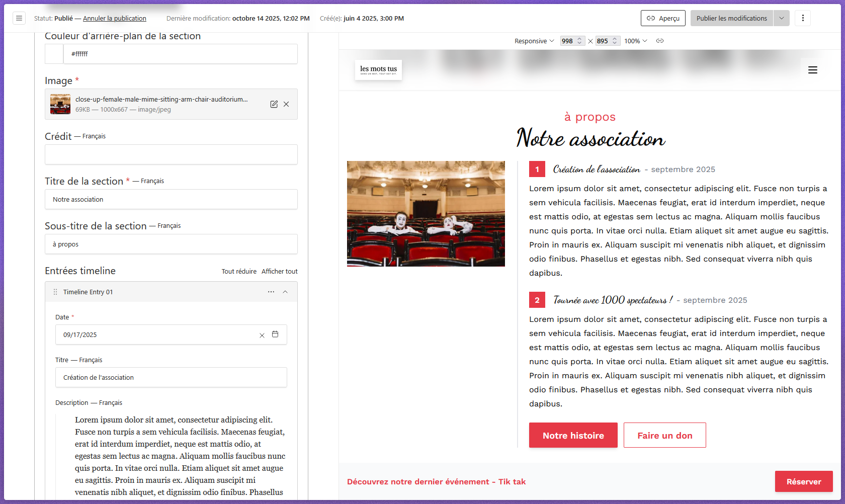The image size is (845, 504).
Task: Open the 100% zoom level dropdown
Action: click(635, 41)
